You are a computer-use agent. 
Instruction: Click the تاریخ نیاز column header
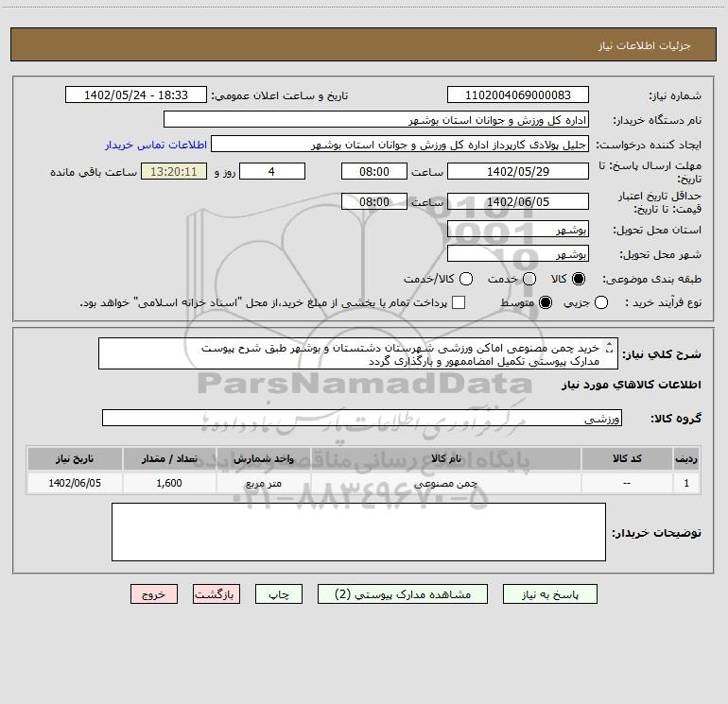tap(75, 458)
